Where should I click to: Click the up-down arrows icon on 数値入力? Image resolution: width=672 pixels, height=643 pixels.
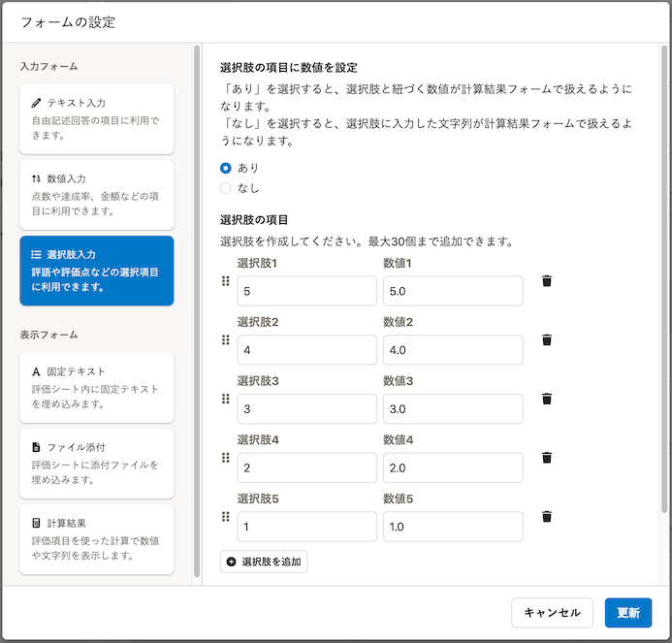(36, 178)
